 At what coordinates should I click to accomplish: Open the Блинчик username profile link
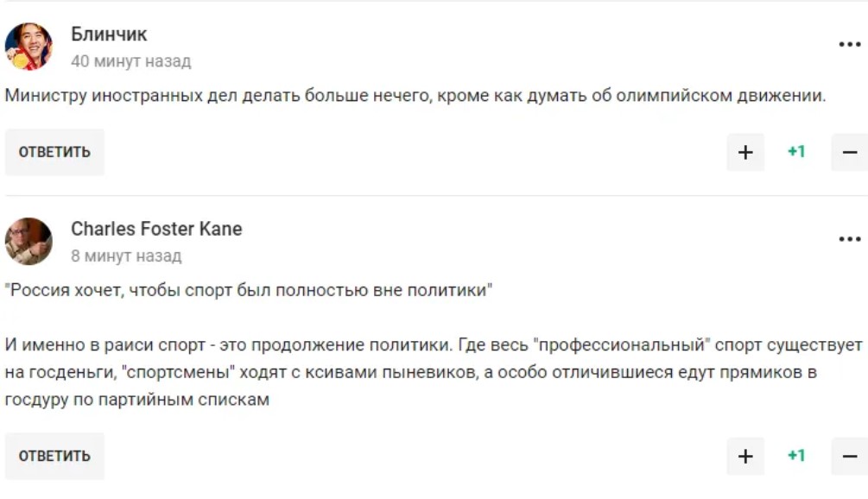[109, 35]
